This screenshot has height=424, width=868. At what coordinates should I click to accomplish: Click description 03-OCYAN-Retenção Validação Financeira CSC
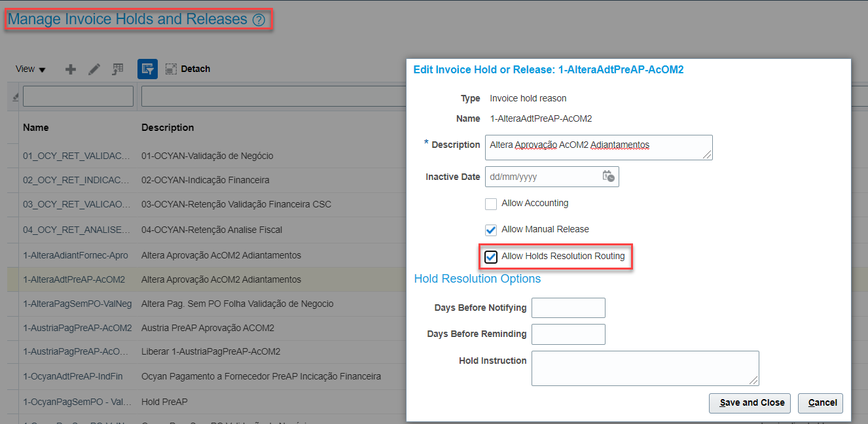[236, 205]
